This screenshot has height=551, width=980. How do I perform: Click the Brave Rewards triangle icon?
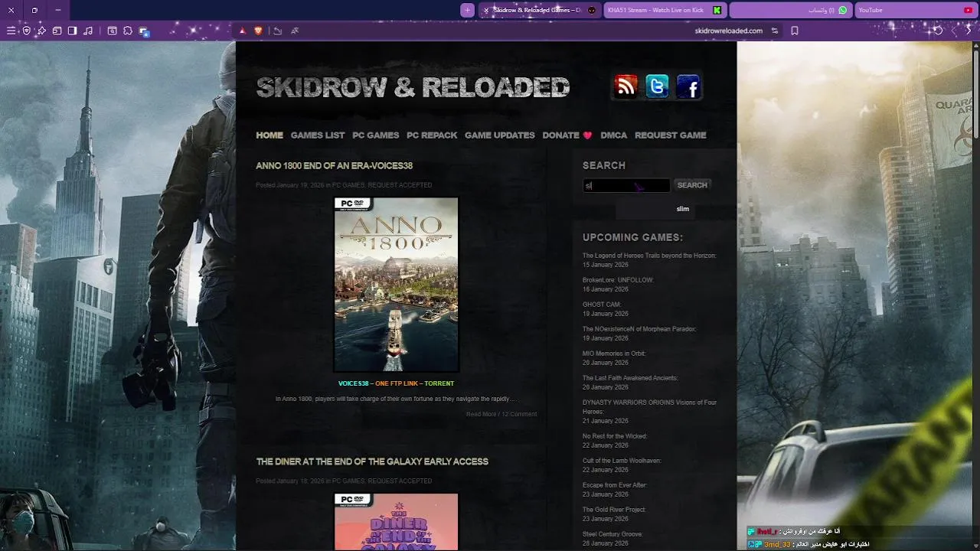coord(243,31)
